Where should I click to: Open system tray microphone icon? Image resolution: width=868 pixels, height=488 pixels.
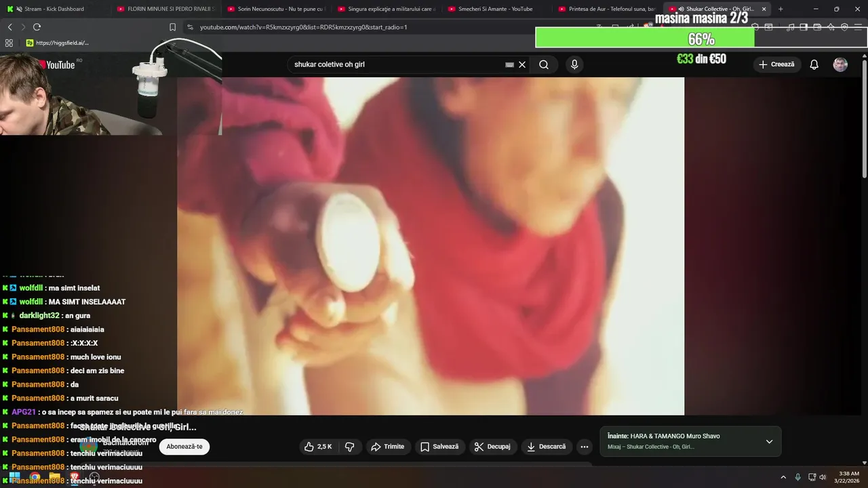[798, 477]
